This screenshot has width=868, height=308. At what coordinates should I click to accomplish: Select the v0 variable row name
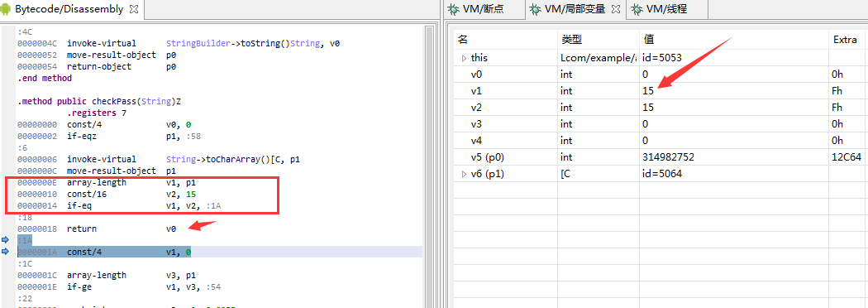pos(477,75)
